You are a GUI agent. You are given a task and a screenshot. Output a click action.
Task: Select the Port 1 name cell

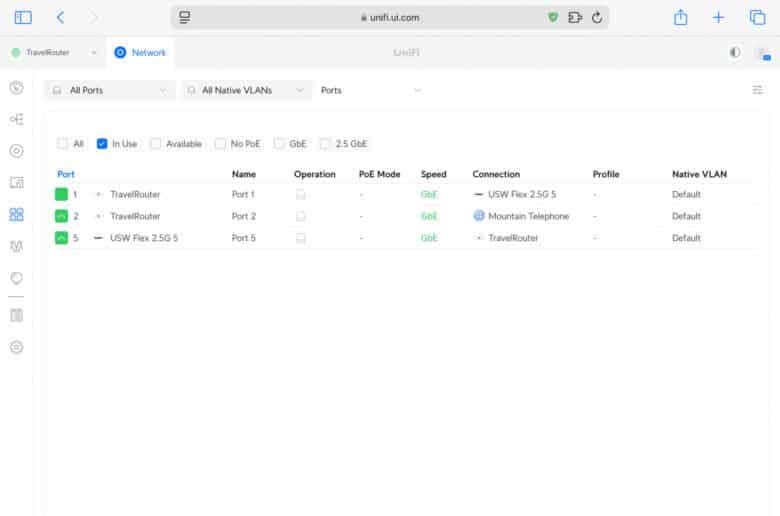[243, 194]
